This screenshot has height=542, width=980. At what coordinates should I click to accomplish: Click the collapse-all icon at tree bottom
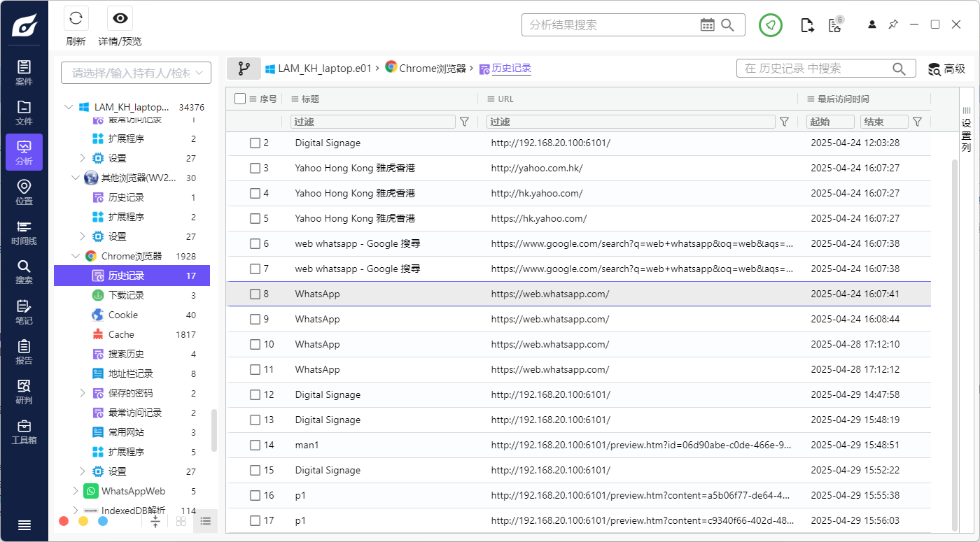(155, 521)
